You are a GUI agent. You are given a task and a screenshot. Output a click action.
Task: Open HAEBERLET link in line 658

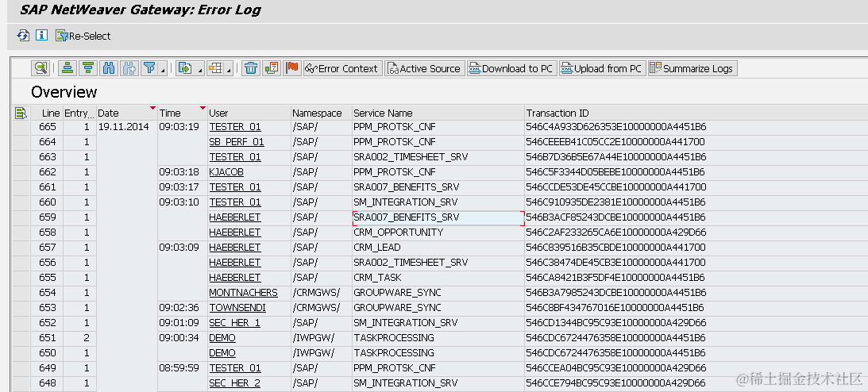coord(235,233)
